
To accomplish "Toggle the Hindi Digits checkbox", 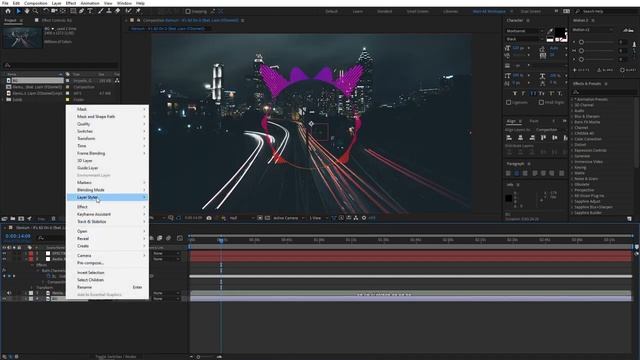I will click(541, 102).
